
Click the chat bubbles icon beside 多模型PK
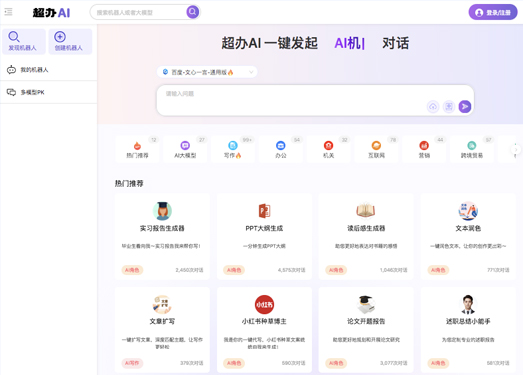point(11,92)
